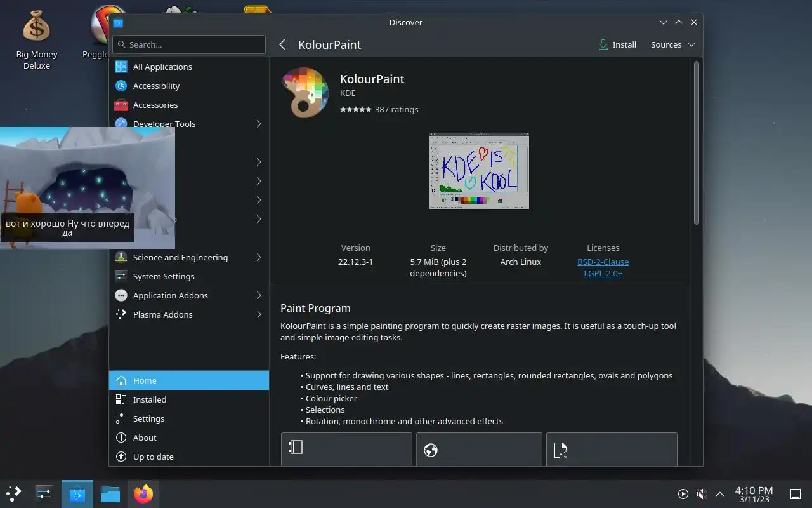Show hidden system tray icons arrow

click(720, 494)
